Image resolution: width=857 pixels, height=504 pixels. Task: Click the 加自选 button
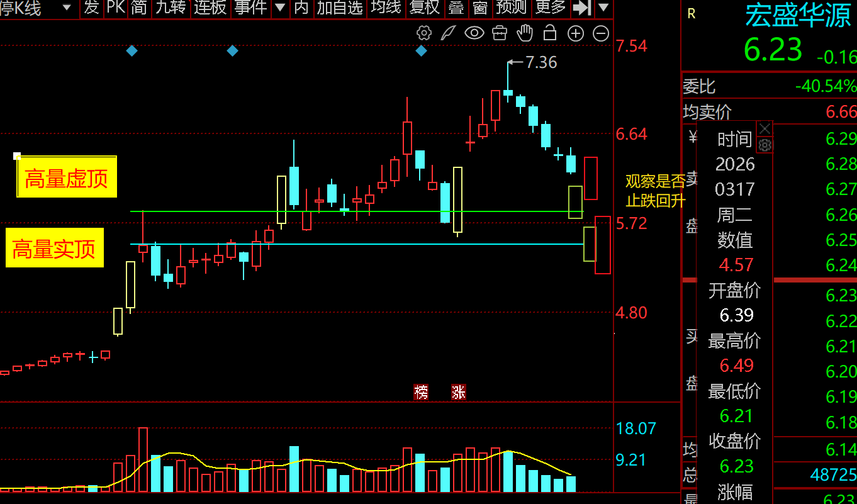(340, 8)
